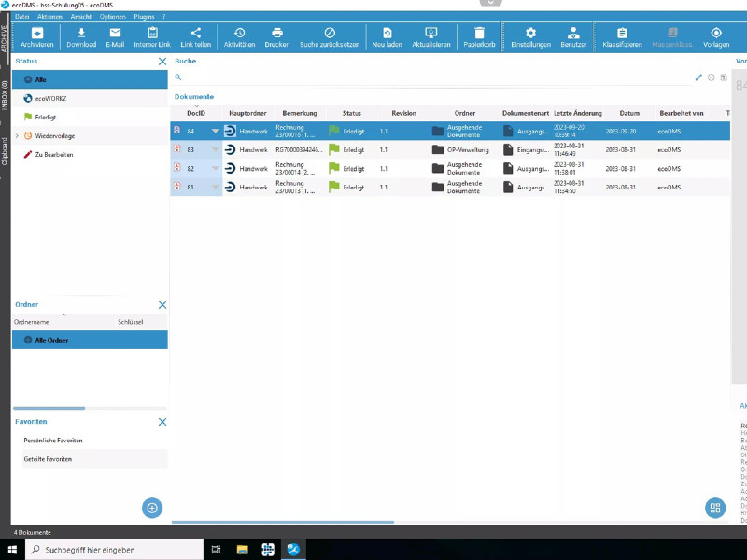Click the Windows Start button

[12, 550]
